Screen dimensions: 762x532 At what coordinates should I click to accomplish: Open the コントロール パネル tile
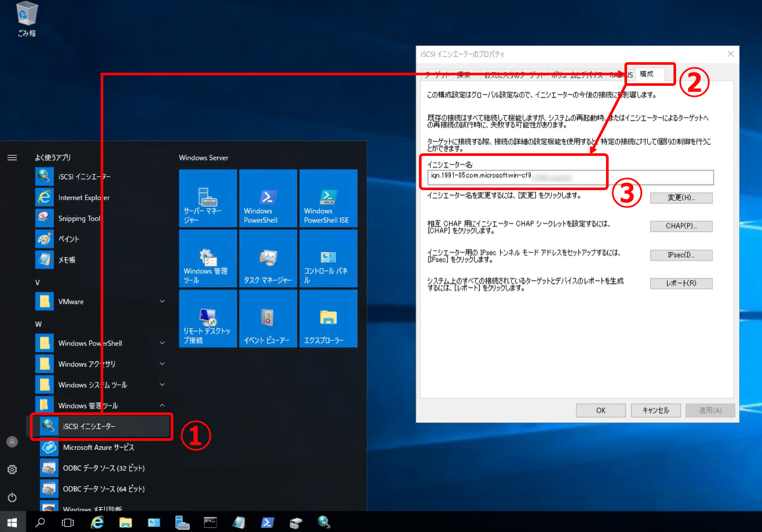[328, 258]
